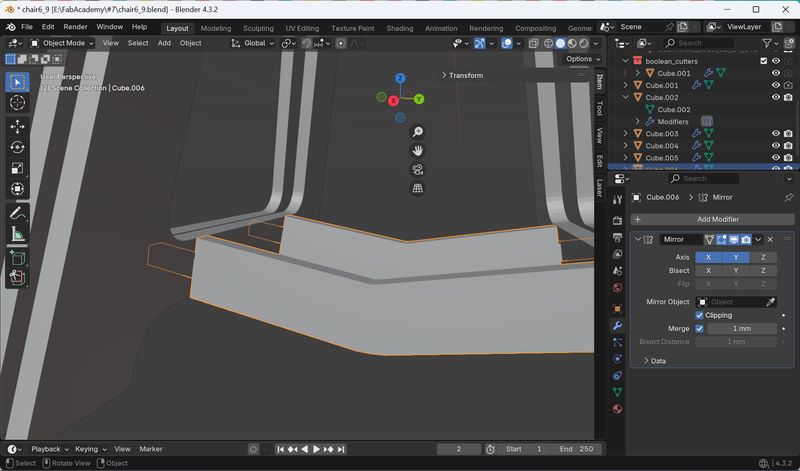800x471 pixels.
Task: Open the viewport Options dropdown
Action: point(583,59)
